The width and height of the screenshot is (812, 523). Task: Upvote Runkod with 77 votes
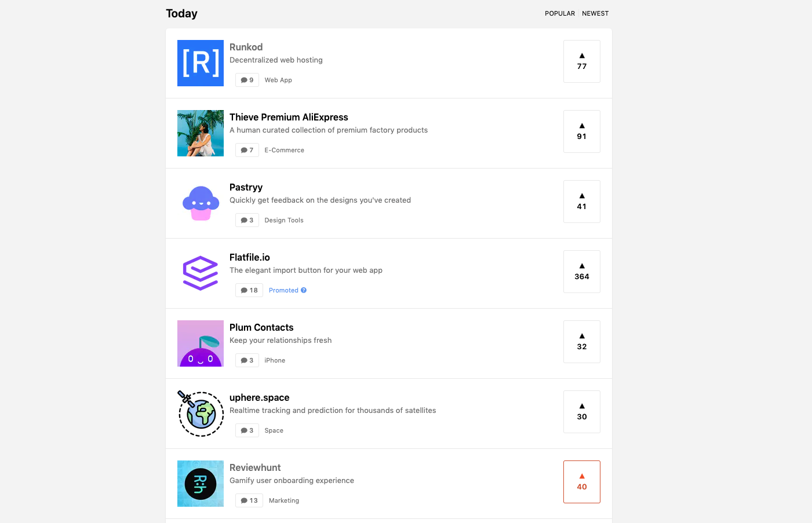tap(582, 61)
